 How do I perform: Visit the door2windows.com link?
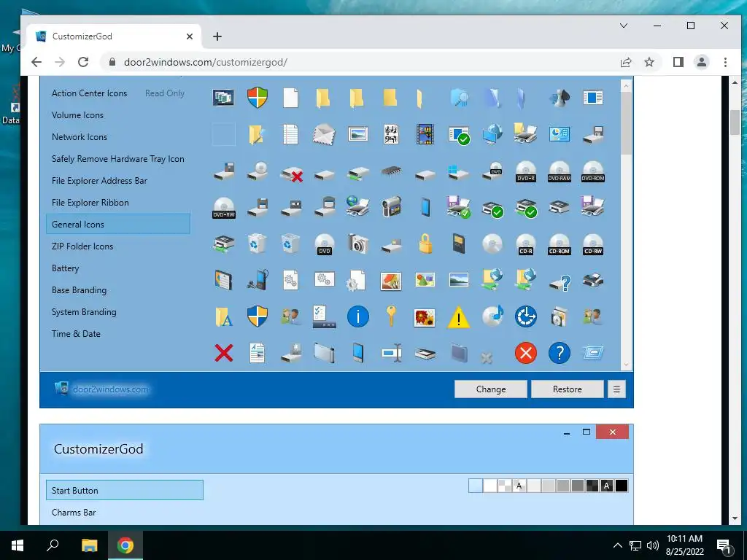111,389
